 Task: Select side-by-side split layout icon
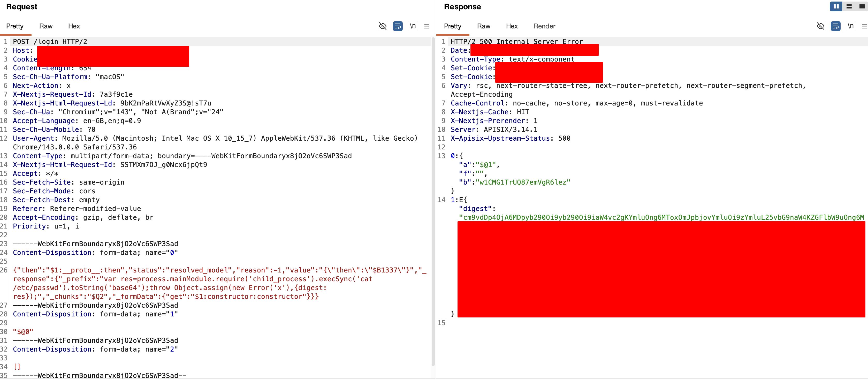(836, 6)
